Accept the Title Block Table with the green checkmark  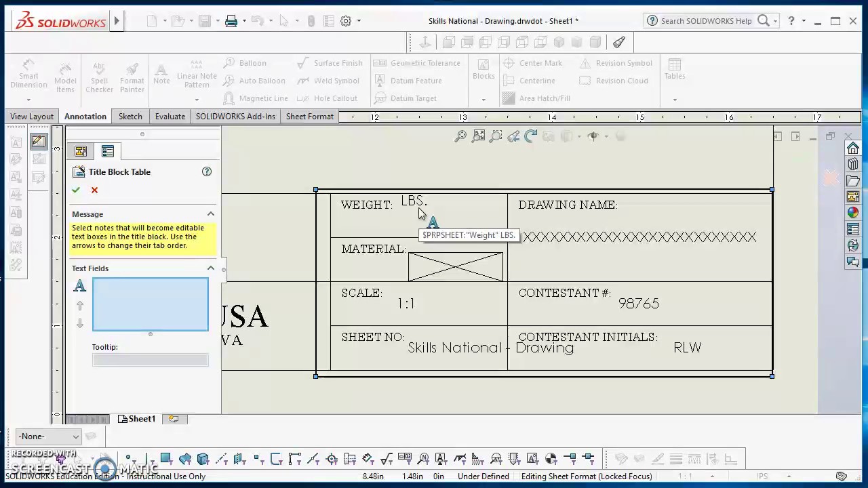(x=76, y=190)
